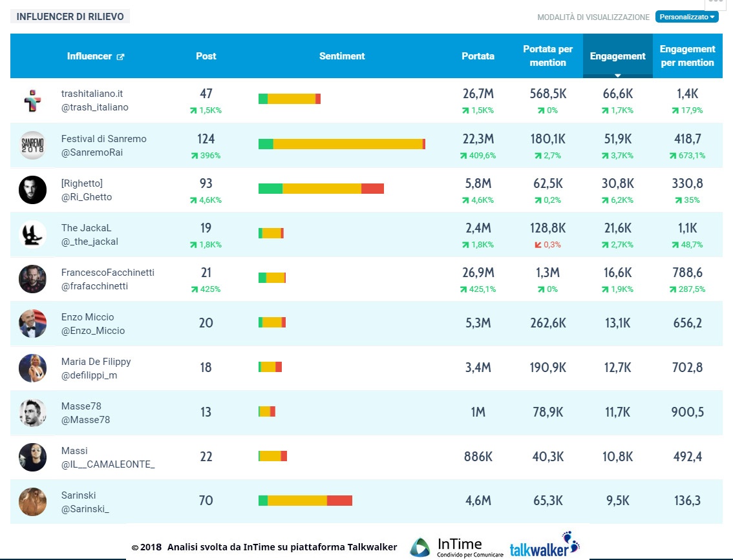Screen dimensions: 733x560
Task: Click The JackaL profile avatar
Action: coord(33,234)
